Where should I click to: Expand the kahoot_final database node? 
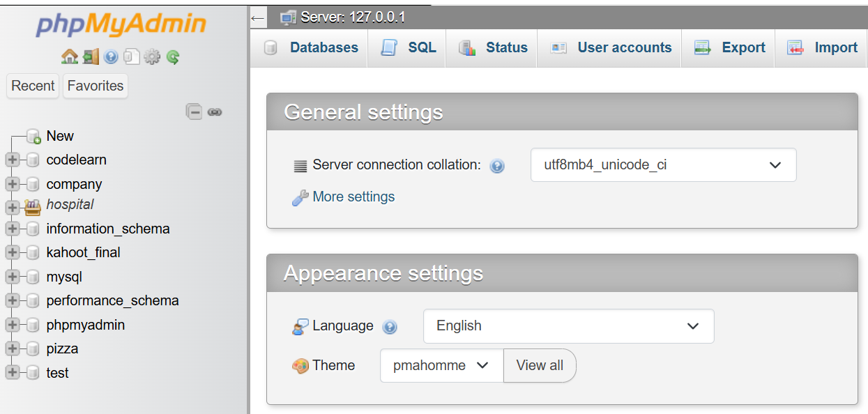pos(11,253)
